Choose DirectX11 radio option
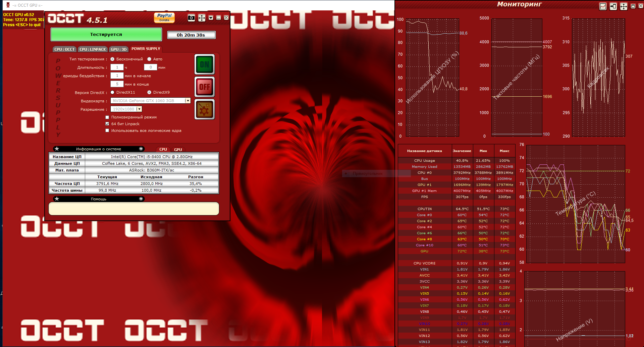Image resolution: width=644 pixels, height=347 pixels. pyautogui.click(x=112, y=92)
